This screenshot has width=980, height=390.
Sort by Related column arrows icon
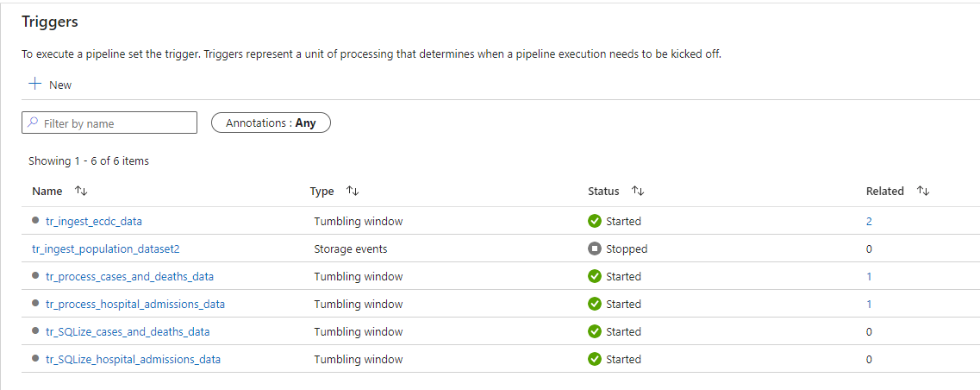point(923,191)
